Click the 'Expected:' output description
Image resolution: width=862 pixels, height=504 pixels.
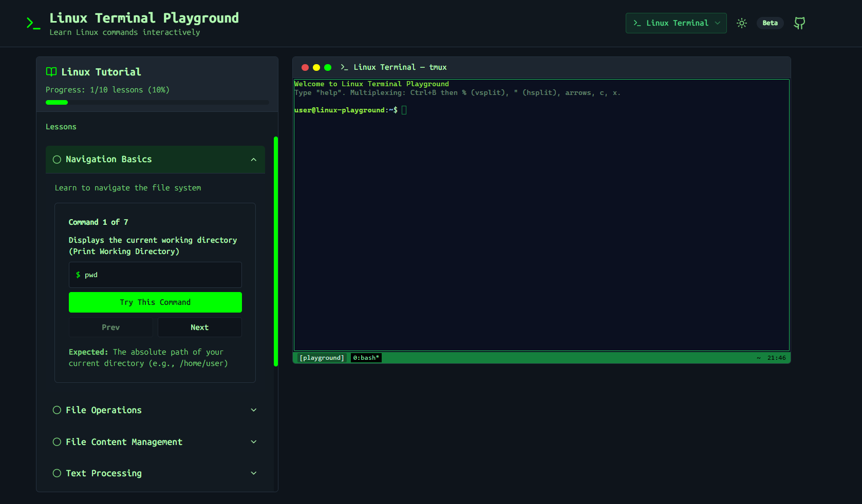tap(148, 358)
